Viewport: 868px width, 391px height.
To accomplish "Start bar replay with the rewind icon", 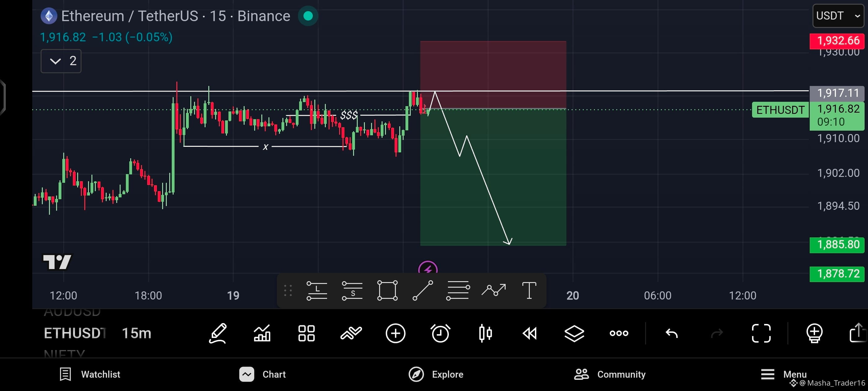I will pyautogui.click(x=529, y=333).
